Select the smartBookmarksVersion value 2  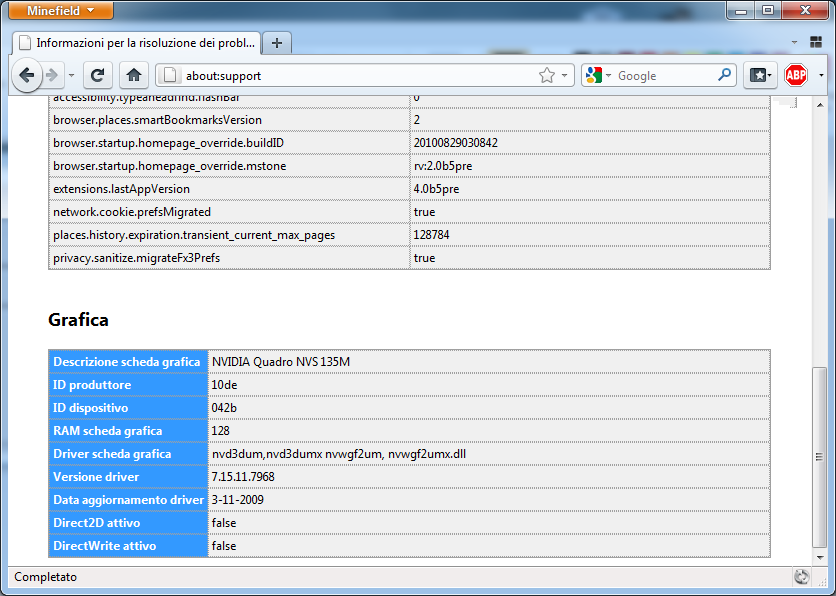pyautogui.click(x=417, y=120)
